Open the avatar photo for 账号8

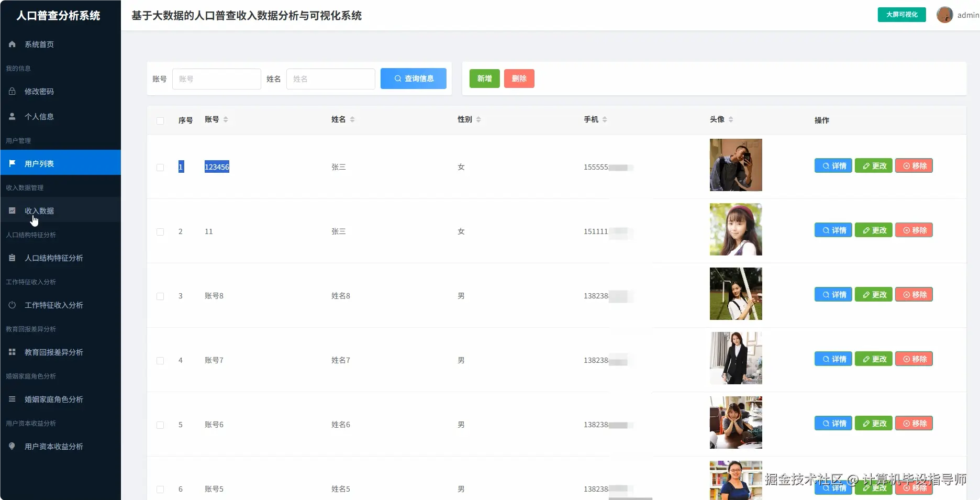[x=736, y=294]
